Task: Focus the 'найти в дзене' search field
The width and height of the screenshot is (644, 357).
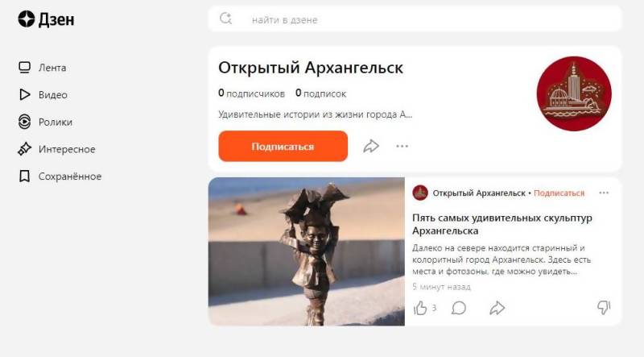Action: tap(415, 19)
